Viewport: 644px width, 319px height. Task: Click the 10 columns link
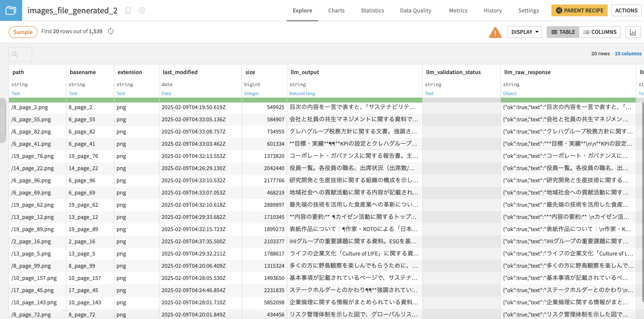tap(628, 54)
